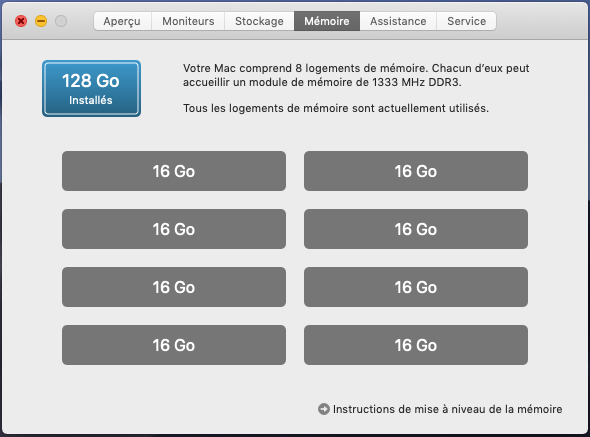
Task: Select the first-row right 16 Go slot
Action: (416, 171)
